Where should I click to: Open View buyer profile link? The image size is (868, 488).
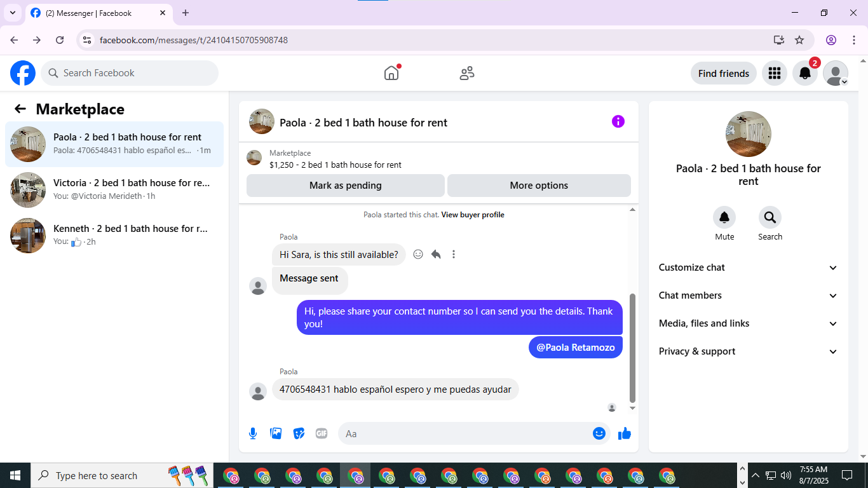(x=473, y=215)
